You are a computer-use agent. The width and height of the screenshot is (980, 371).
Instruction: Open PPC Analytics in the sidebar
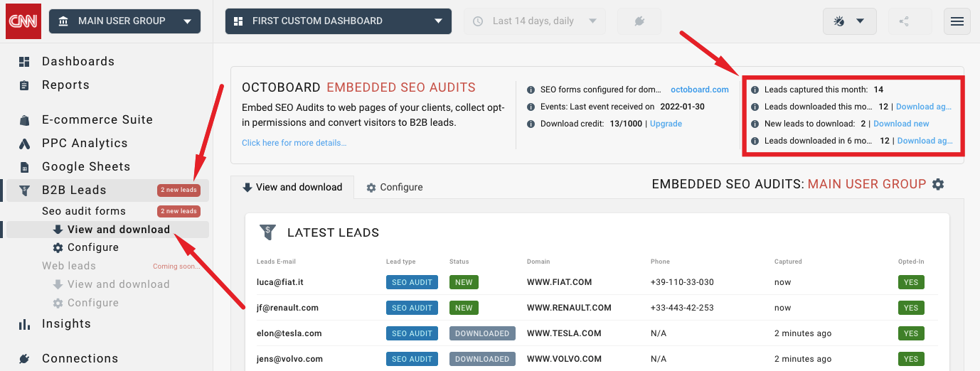[85, 143]
